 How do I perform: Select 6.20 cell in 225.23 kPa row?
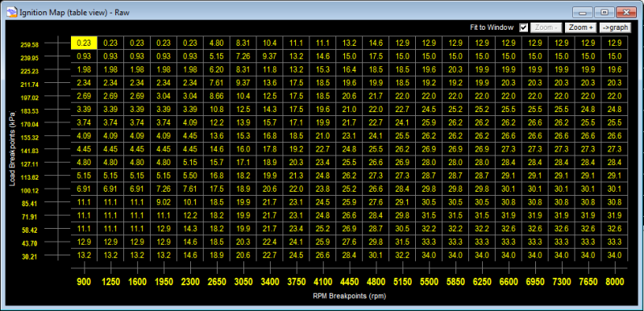click(217, 69)
